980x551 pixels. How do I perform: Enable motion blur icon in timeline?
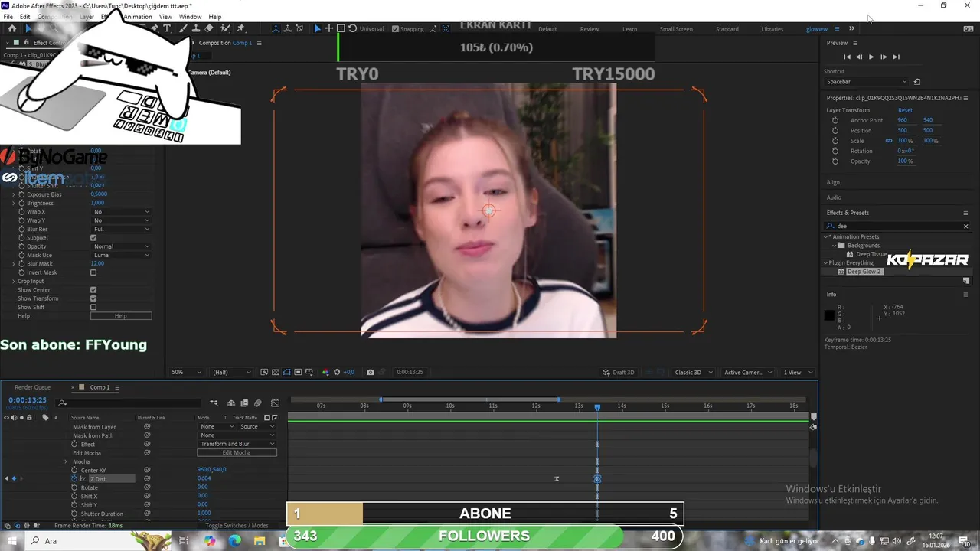(x=258, y=403)
